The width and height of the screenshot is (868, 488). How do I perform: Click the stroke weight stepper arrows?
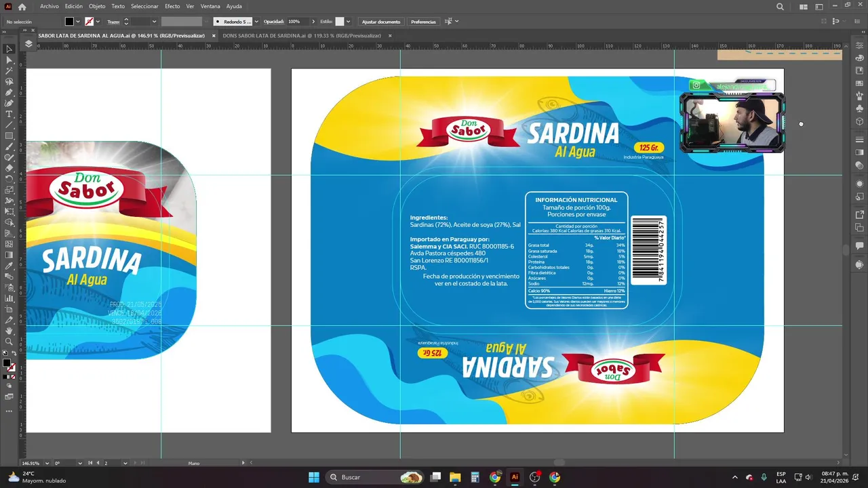tap(126, 22)
